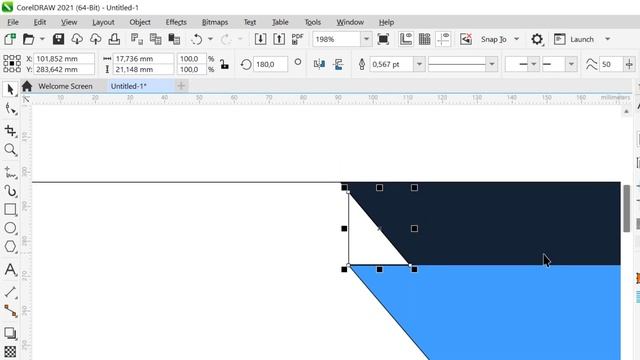Mirror the object vertically
Viewport: 640px width, 360px height.
pos(338,64)
